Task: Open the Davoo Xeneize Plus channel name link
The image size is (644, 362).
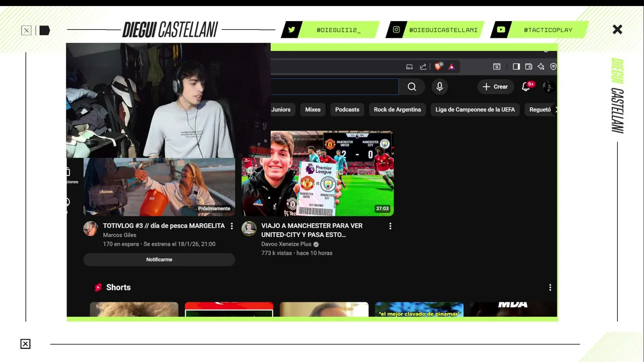Action: click(x=286, y=244)
